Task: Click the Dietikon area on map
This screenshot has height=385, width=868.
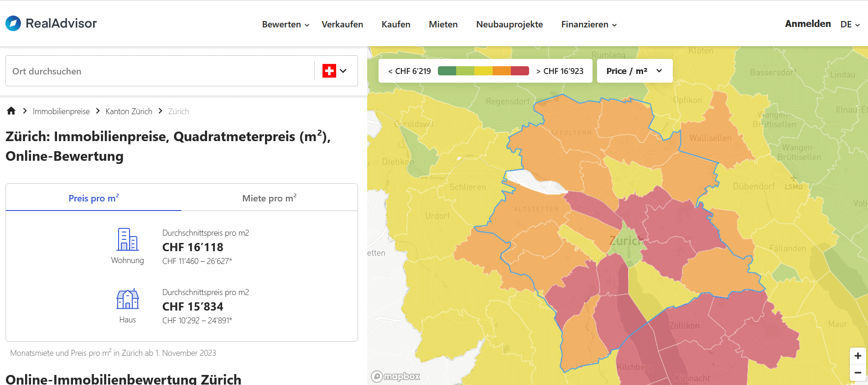Action: tap(398, 162)
